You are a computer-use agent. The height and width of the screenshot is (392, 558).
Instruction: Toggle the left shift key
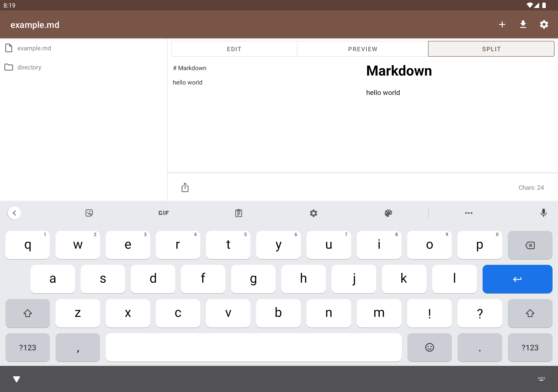coord(27,313)
